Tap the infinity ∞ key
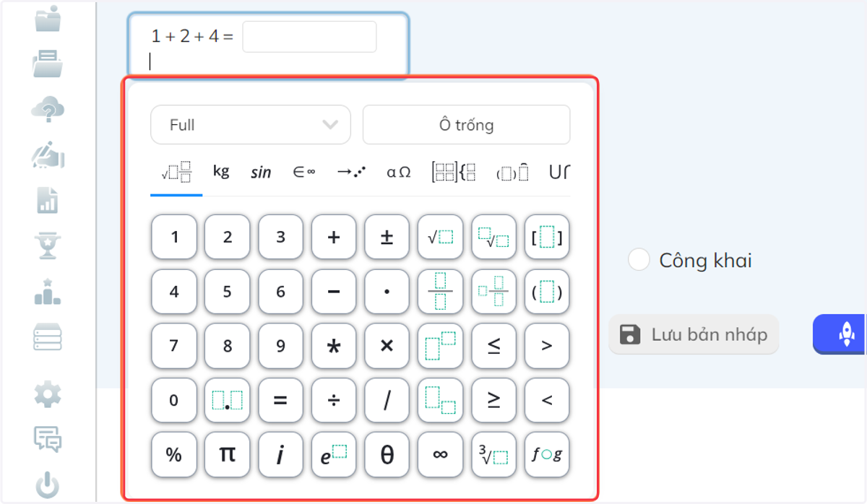This screenshot has width=867, height=504. [440, 454]
